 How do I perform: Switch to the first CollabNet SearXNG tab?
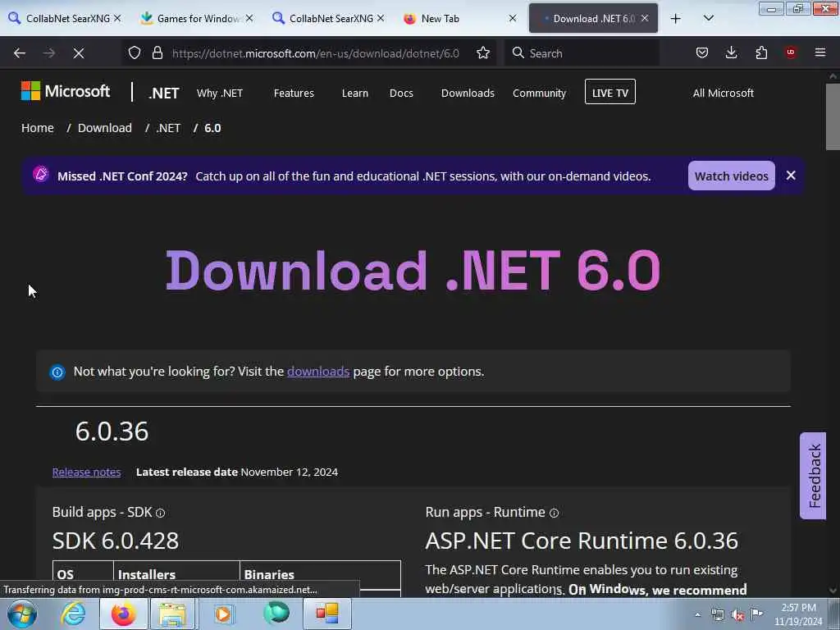tap(64, 18)
